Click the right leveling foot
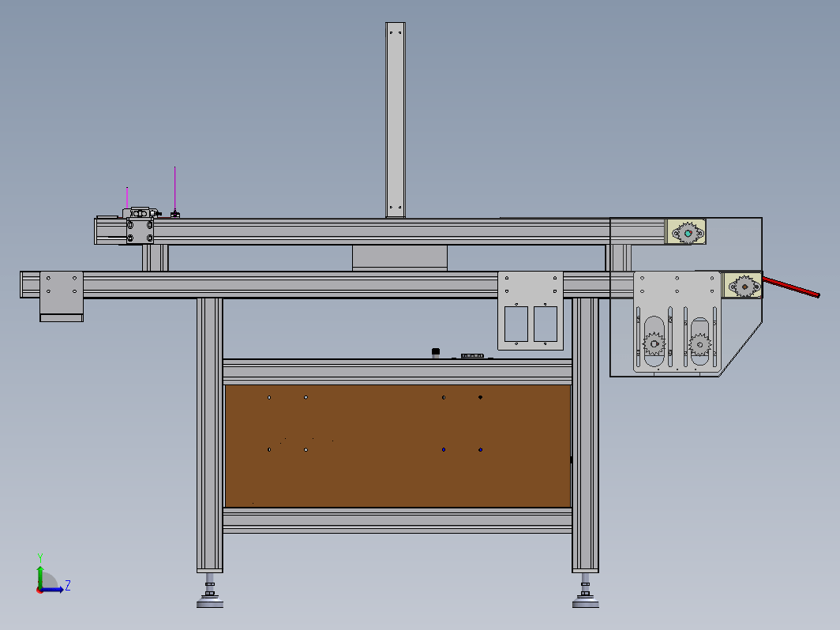This screenshot has width=840, height=630. (x=585, y=591)
